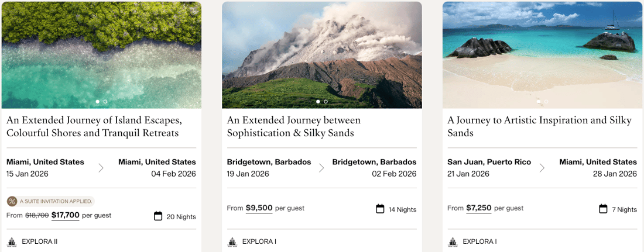This screenshot has width=644, height=252.
Task: Show second photo of the volcano card
Action: 326,102
